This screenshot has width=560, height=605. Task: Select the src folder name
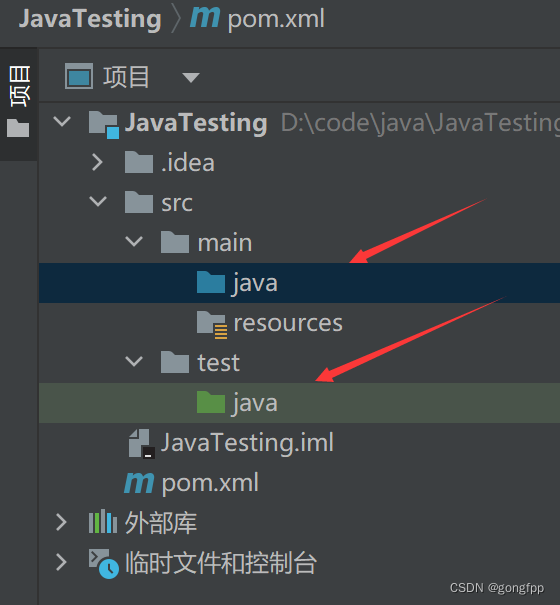(177, 203)
